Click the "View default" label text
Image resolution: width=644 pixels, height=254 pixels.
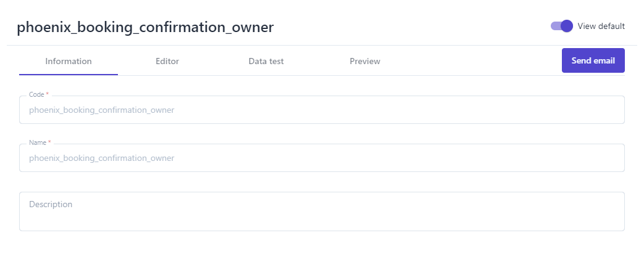click(601, 26)
